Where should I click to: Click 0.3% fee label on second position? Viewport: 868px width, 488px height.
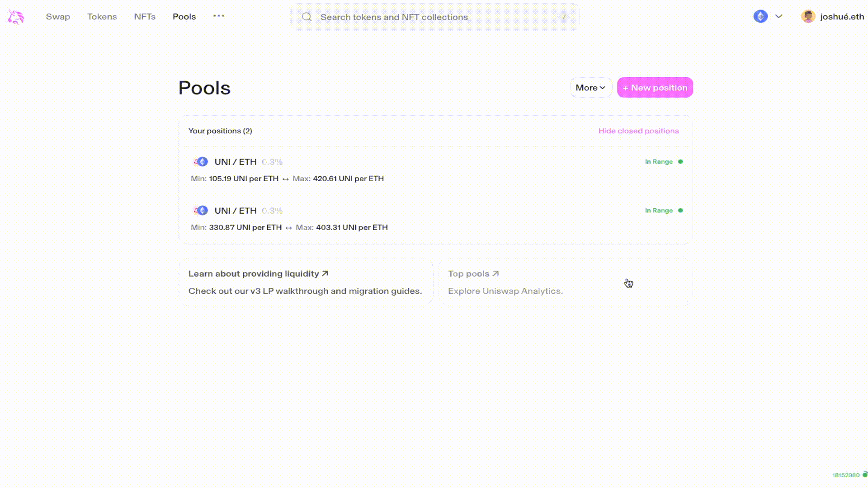(272, 211)
